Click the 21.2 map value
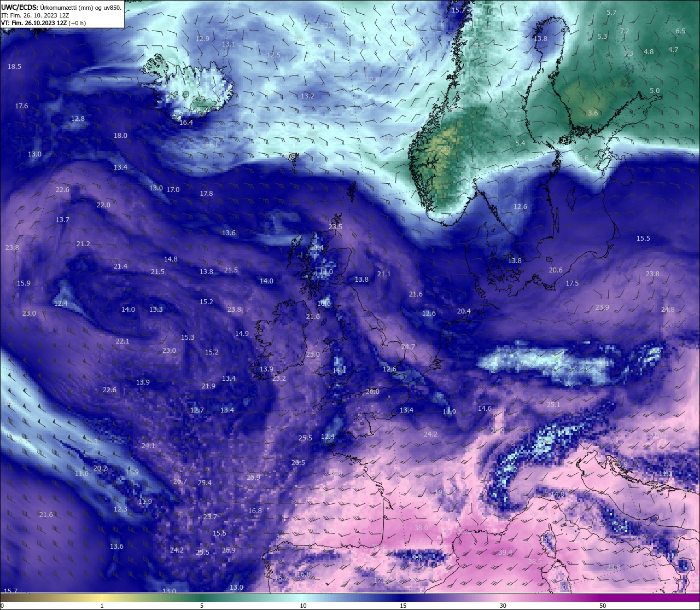Image resolution: width=700 pixels, height=610 pixels. click(x=83, y=244)
